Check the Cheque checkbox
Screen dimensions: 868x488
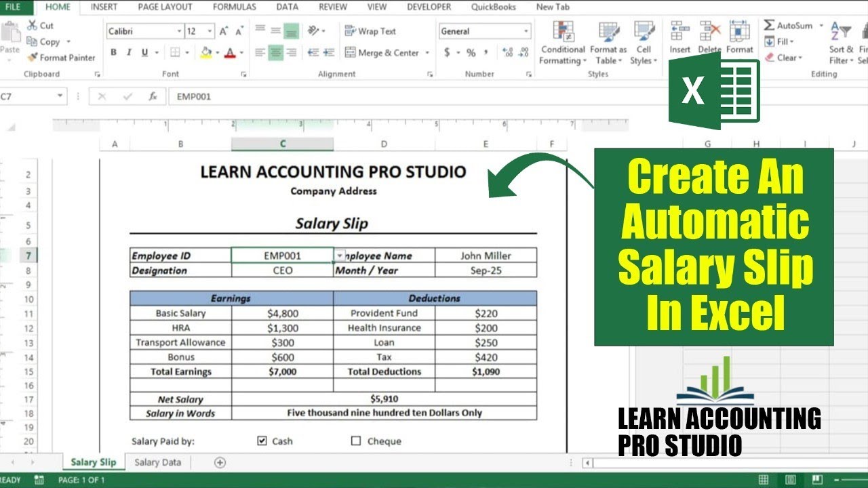(x=356, y=441)
